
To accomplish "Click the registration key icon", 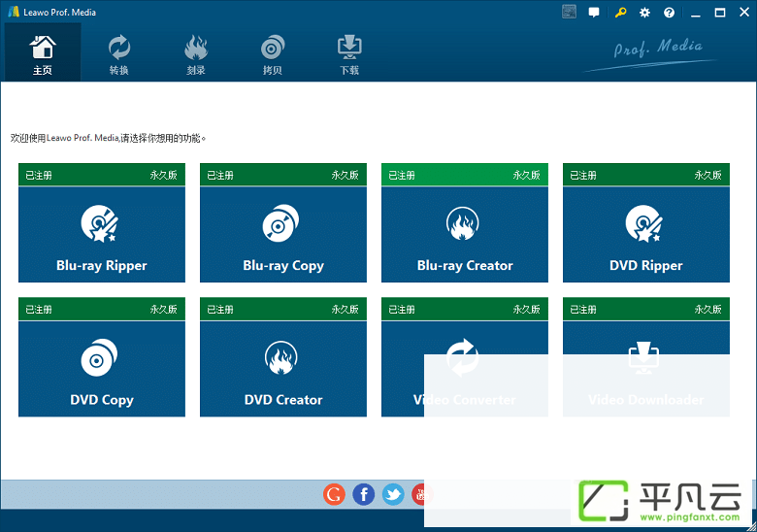I will coord(620,13).
